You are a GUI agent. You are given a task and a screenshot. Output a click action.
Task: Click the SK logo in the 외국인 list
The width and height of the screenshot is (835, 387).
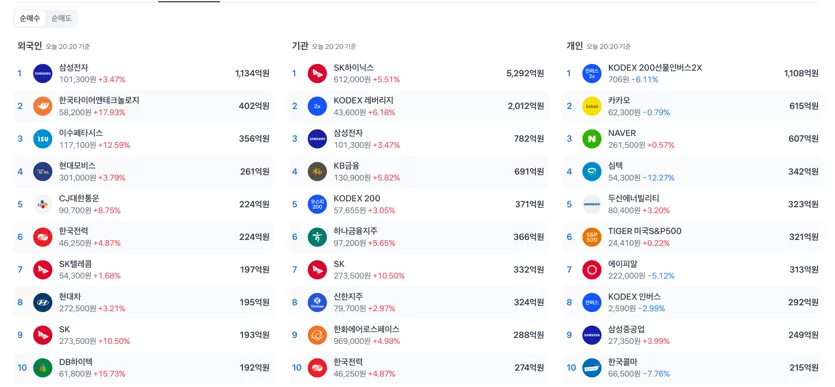(x=43, y=335)
